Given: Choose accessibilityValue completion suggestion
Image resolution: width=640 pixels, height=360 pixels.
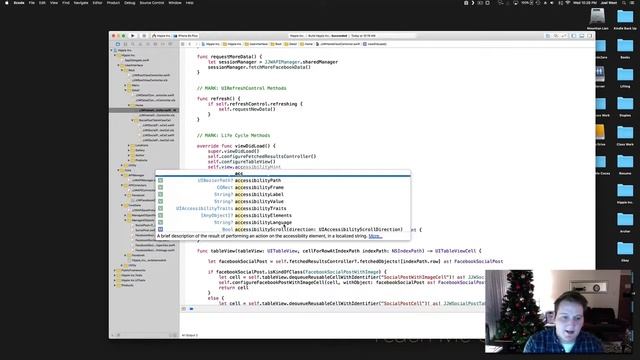Looking at the screenshot, I should [283, 201].
